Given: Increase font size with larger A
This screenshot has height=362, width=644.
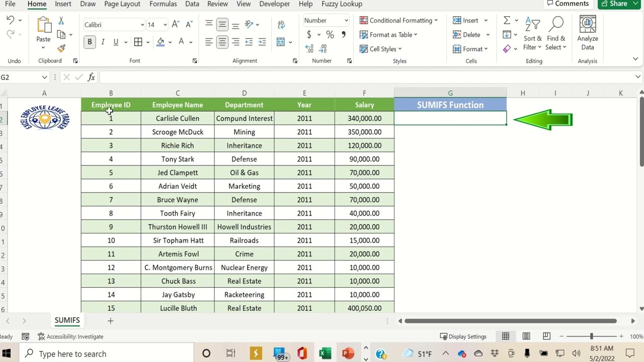Looking at the screenshot, I should point(175,24).
